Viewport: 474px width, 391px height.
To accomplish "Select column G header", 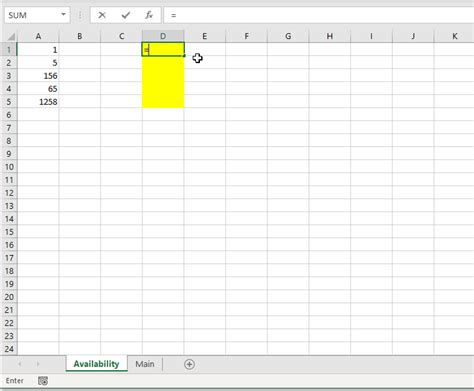I will point(288,36).
